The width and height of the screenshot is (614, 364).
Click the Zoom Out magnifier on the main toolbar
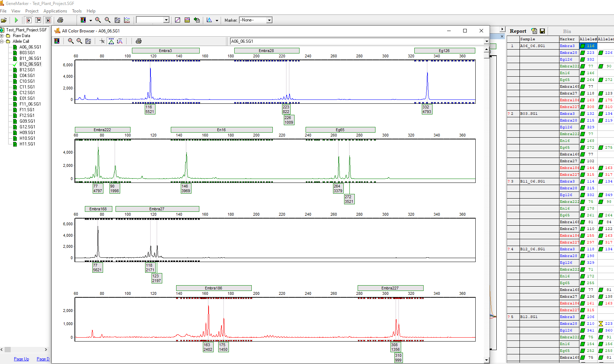[107, 20]
